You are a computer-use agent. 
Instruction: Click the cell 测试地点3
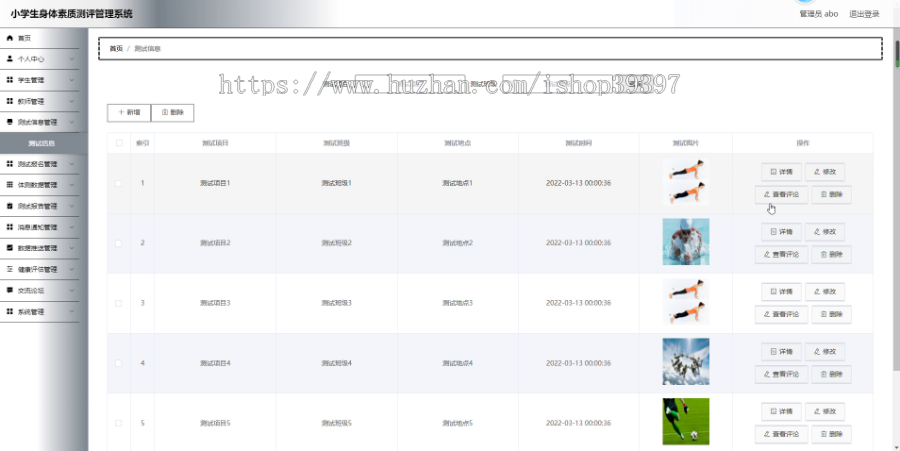pos(457,303)
